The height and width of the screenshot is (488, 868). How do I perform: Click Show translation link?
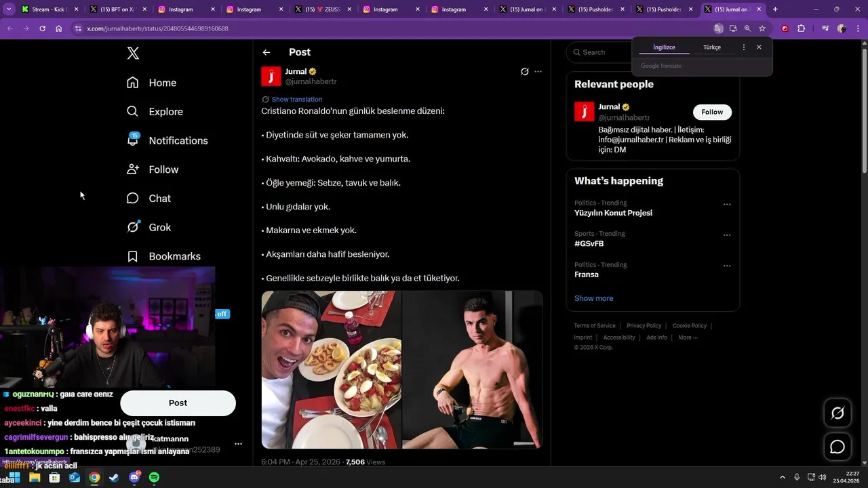pyautogui.click(x=296, y=100)
